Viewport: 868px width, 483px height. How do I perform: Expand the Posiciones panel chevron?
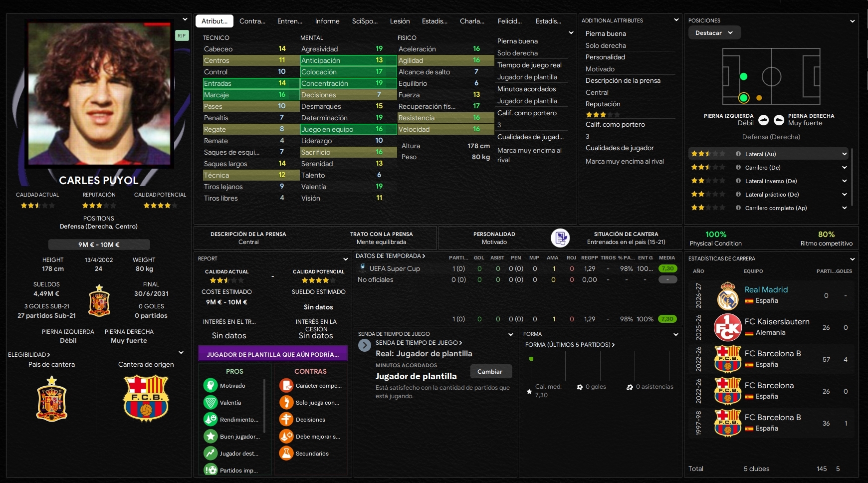point(853,21)
